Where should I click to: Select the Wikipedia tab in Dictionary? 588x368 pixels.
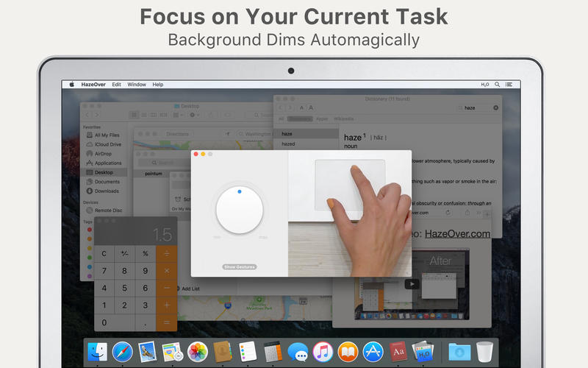343,119
